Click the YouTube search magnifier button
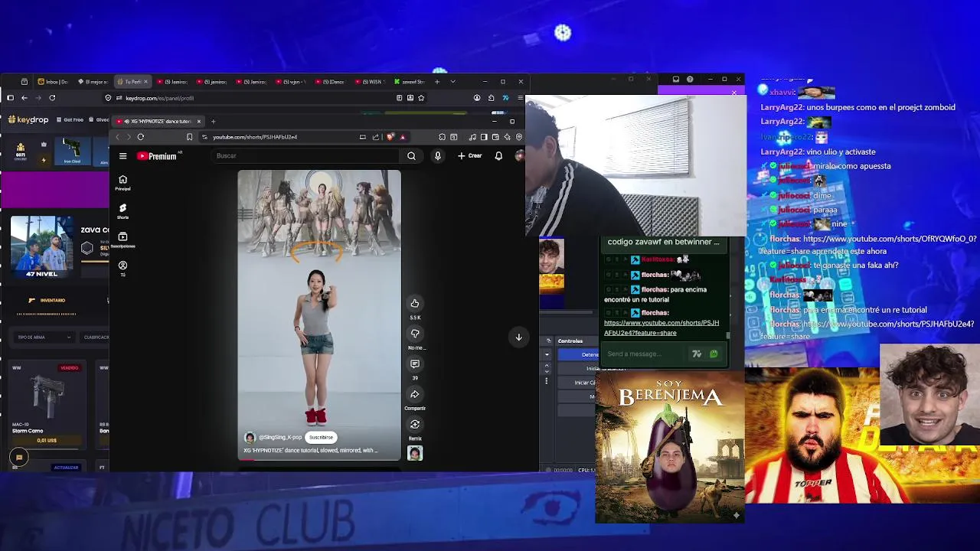Screen dimensions: 980x551 (411, 156)
